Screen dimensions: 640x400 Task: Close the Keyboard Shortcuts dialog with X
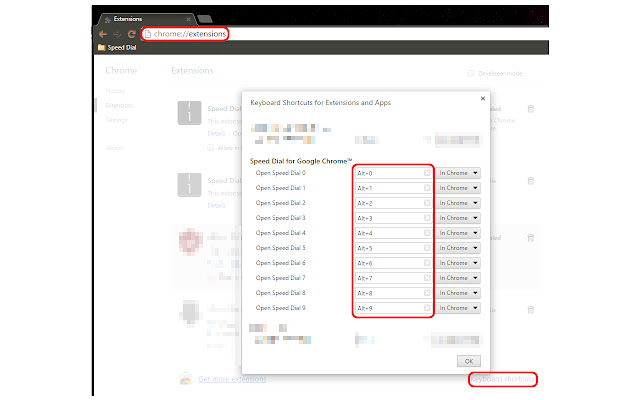pyautogui.click(x=483, y=98)
